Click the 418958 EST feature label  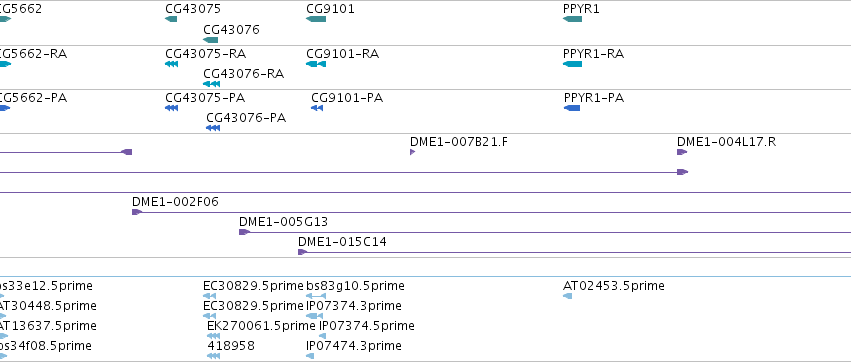231,346
